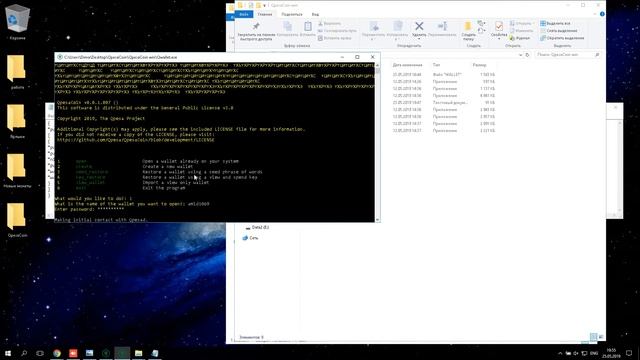Select the text document file row
Image resolution: width=640 pixels, height=360 pixels.
click(443, 102)
